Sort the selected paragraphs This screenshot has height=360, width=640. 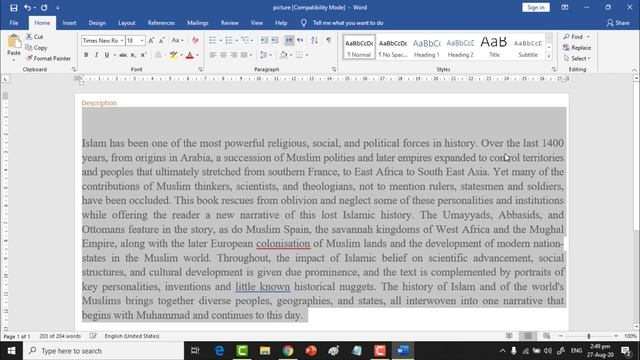pyautogui.click(x=314, y=40)
